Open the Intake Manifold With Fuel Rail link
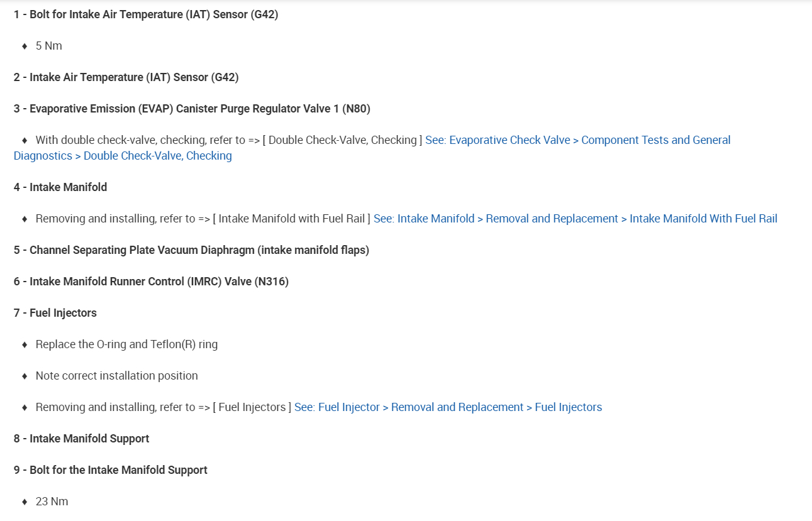 [x=575, y=219]
